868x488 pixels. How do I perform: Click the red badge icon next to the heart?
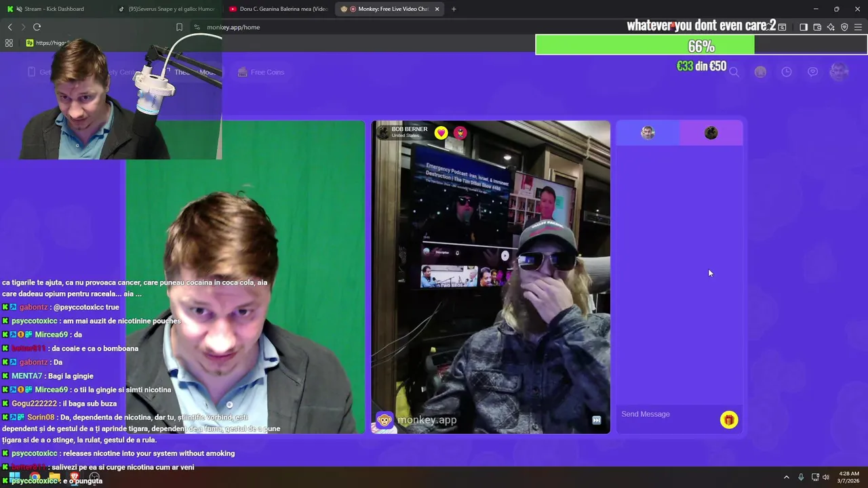coord(460,133)
